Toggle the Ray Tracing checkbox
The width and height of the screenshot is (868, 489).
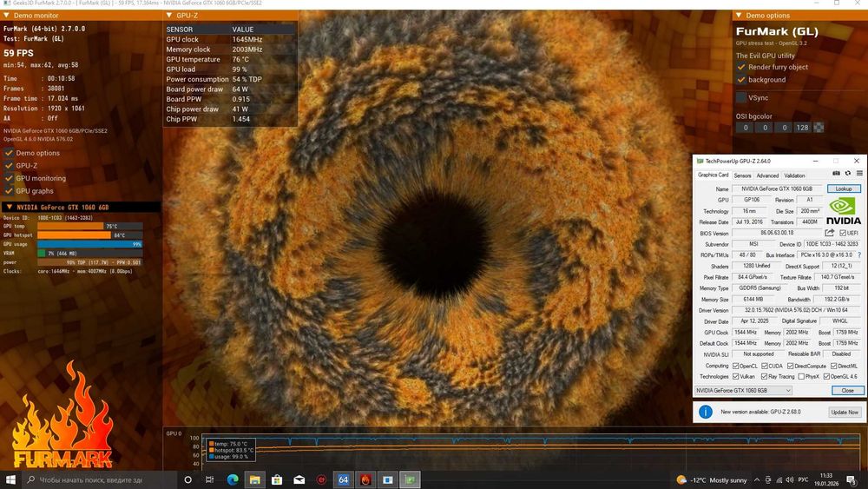(x=765, y=377)
